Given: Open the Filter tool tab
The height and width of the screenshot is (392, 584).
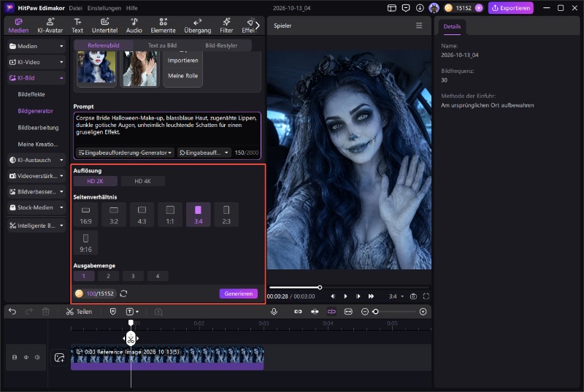Looking at the screenshot, I should tap(226, 26).
